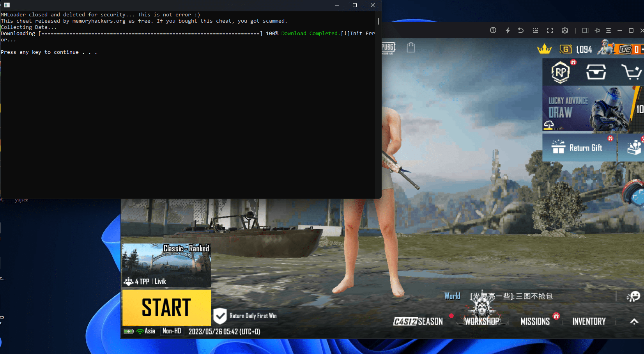Open the events gift box with balloons icon
The width and height of the screenshot is (644, 354).
click(x=634, y=147)
